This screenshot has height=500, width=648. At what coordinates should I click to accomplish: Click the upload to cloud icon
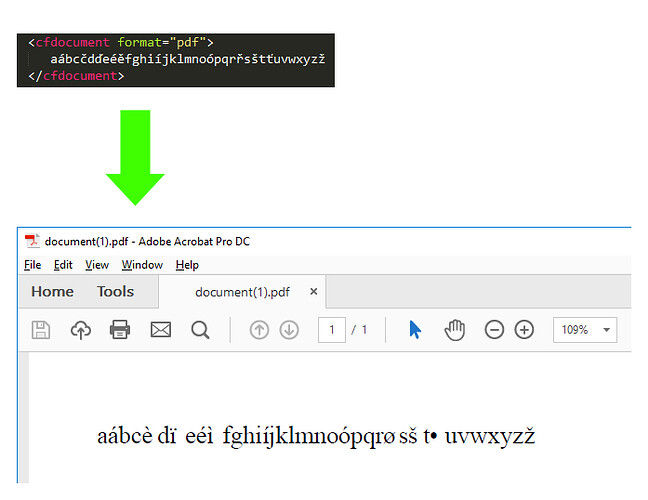pyautogui.click(x=81, y=330)
